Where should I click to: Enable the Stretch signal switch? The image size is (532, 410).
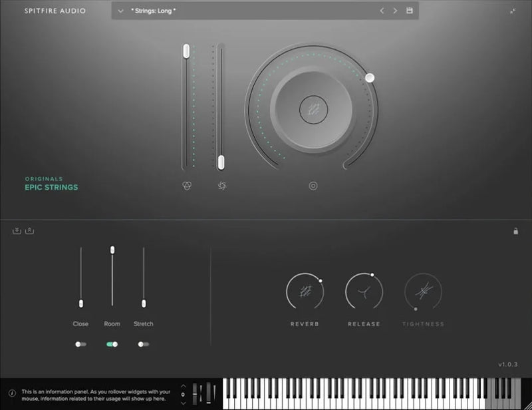point(144,344)
